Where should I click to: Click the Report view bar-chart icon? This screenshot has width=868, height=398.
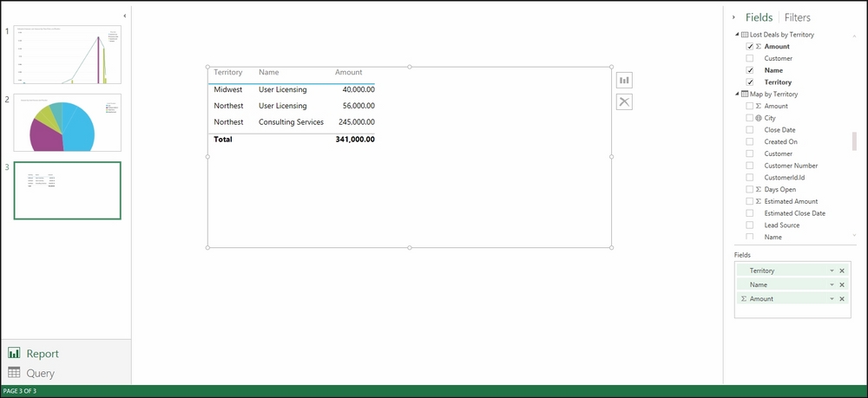pos(14,353)
